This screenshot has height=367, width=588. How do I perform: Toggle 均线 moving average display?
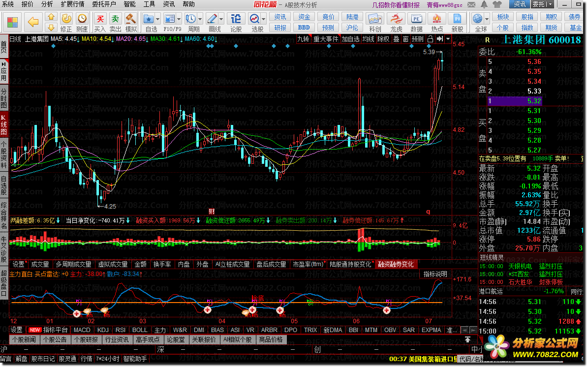click(368, 39)
